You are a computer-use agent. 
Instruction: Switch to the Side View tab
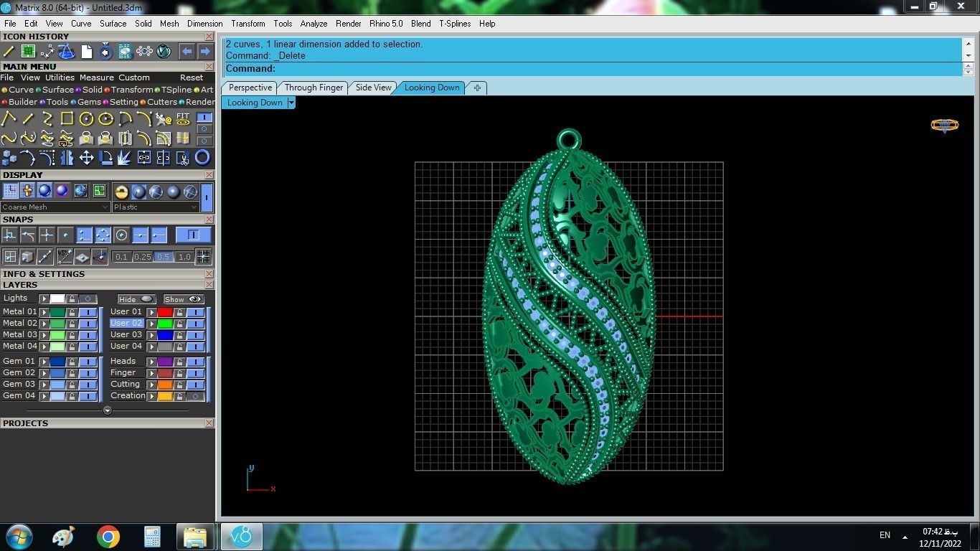coord(373,88)
